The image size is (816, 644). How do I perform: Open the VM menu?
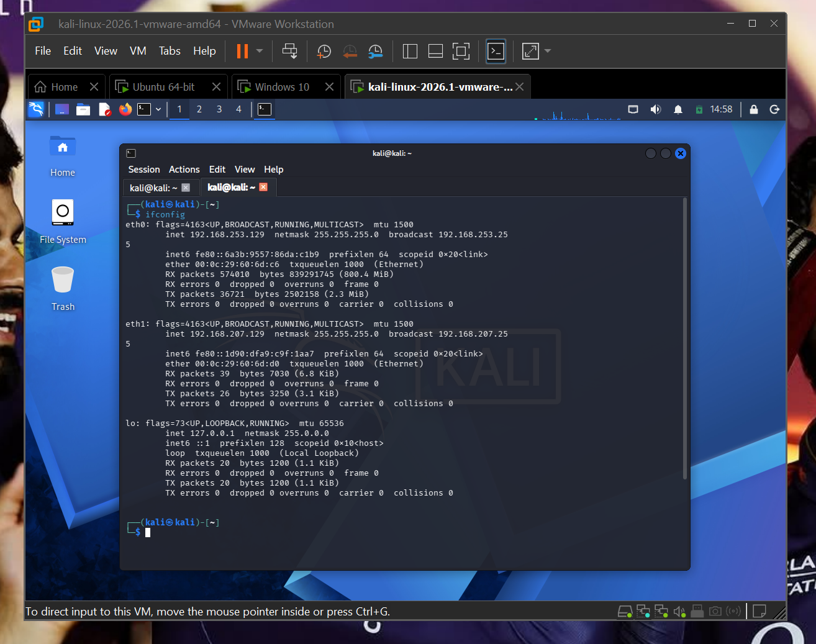(138, 51)
